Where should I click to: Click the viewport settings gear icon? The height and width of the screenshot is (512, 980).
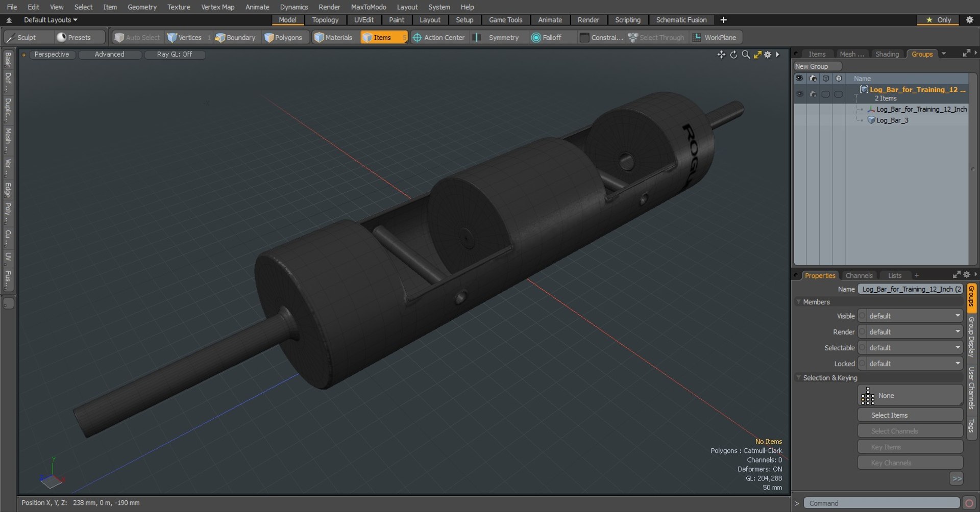(x=768, y=55)
